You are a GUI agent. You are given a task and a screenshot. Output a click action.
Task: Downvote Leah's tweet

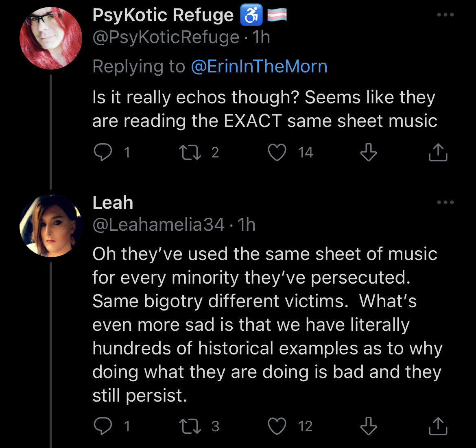(x=369, y=426)
